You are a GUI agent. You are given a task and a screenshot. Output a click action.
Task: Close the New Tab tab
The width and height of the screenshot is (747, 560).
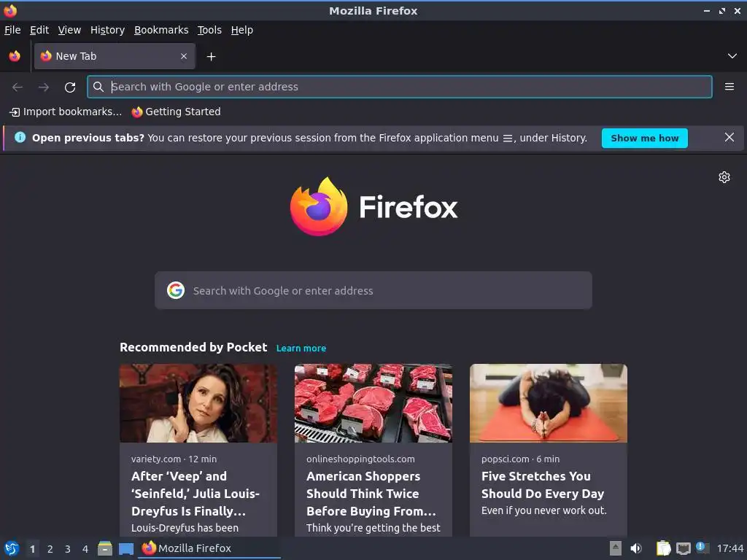184,56
